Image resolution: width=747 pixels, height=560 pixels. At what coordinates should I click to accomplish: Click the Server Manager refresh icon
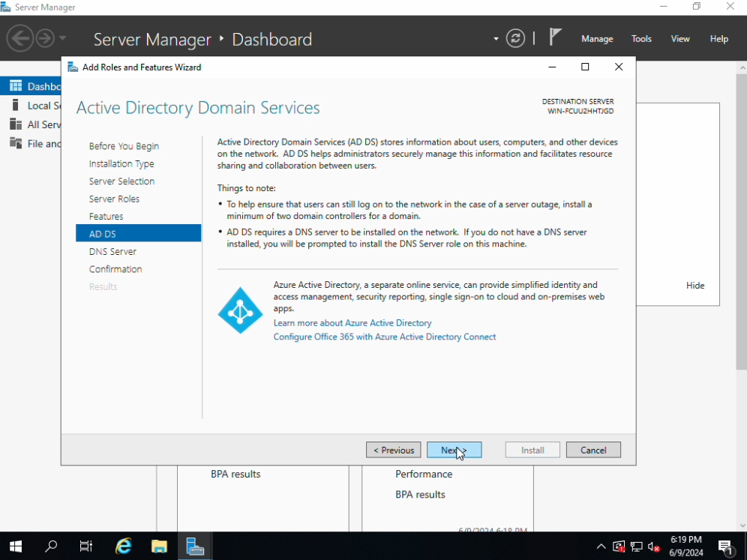(x=515, y=38)
